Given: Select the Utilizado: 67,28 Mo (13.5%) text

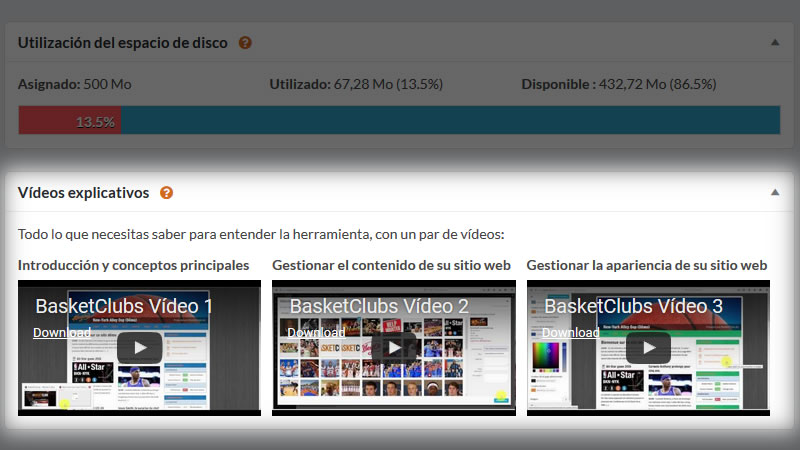Looking at the screenshot, I should pyautogui.click(x=356, y=84).
